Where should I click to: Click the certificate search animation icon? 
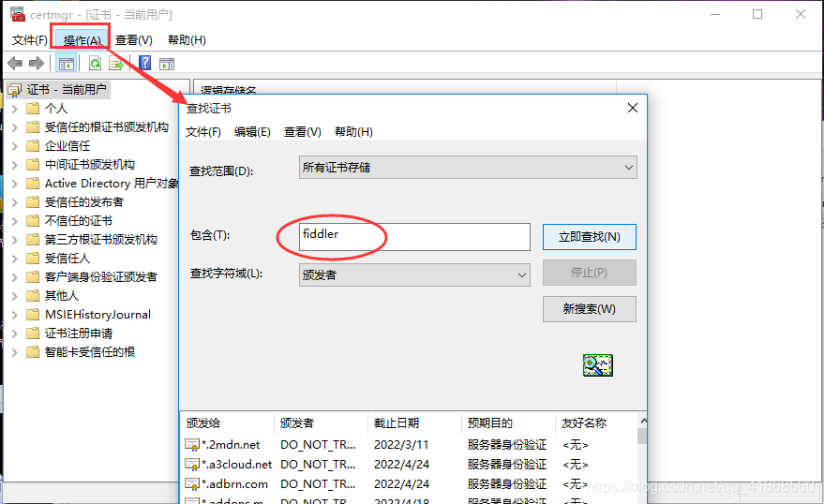597,365
